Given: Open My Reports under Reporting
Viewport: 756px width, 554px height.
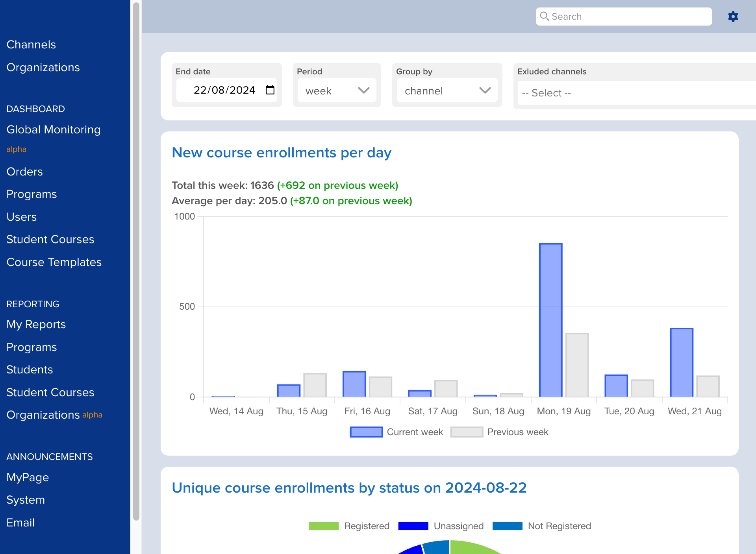Looking at the screenshot, I should pyautogui.click(x=36, y=324).
